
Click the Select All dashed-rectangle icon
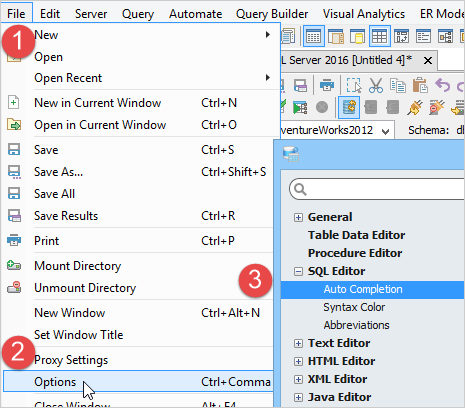(354, 85)
